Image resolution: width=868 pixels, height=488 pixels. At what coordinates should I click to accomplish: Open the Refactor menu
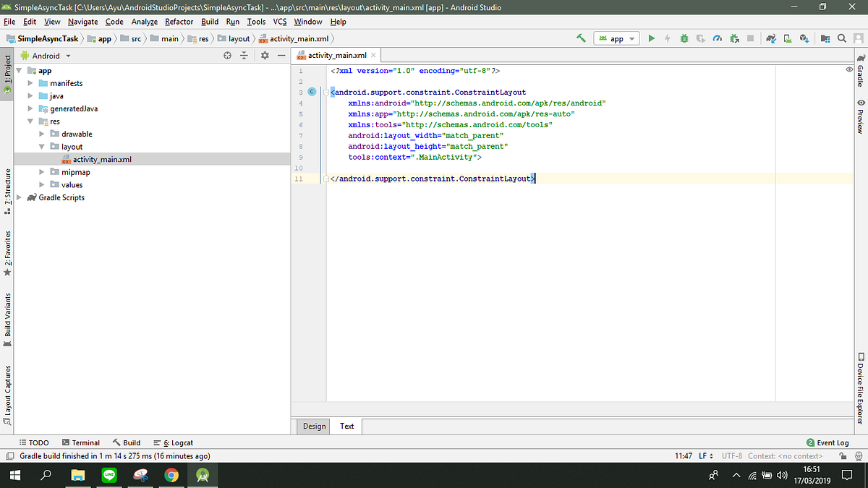(x=179, y=22)
